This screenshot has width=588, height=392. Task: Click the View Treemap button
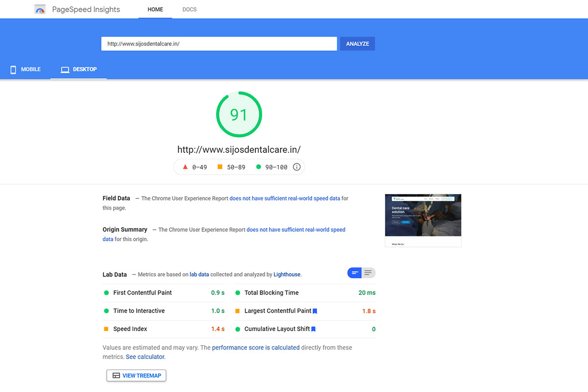136,376
